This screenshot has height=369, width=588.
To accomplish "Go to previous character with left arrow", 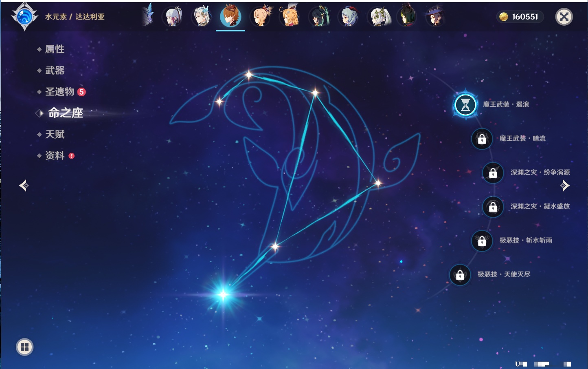I will [x=24, y=186].
